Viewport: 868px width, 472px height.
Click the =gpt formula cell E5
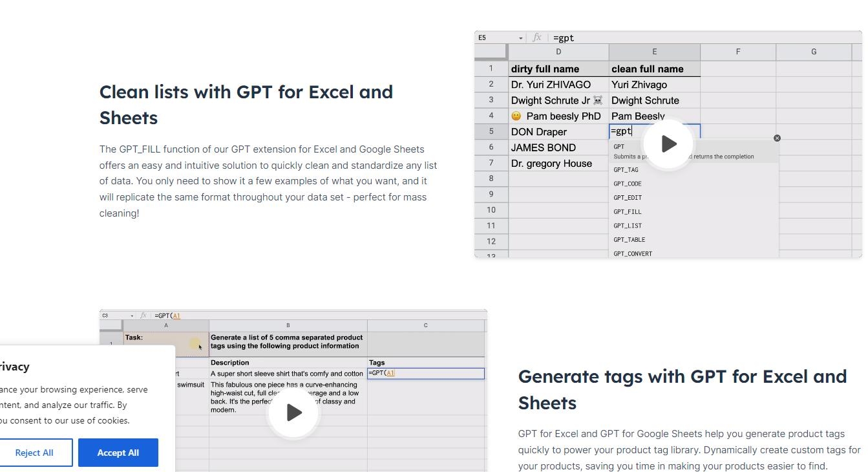654,131
